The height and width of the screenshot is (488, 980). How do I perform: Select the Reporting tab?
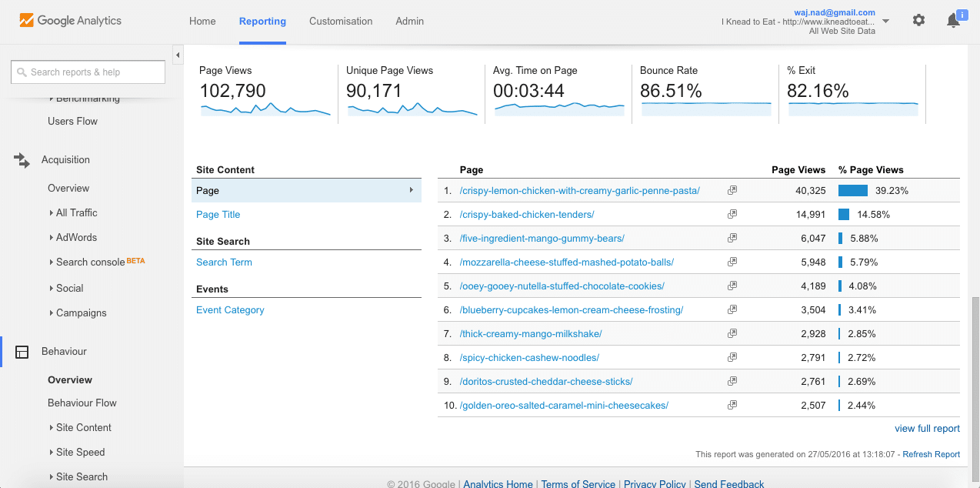tap(262, 21)
